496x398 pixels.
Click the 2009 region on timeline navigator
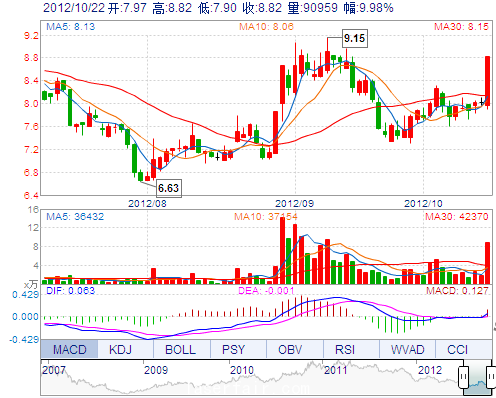156,370
